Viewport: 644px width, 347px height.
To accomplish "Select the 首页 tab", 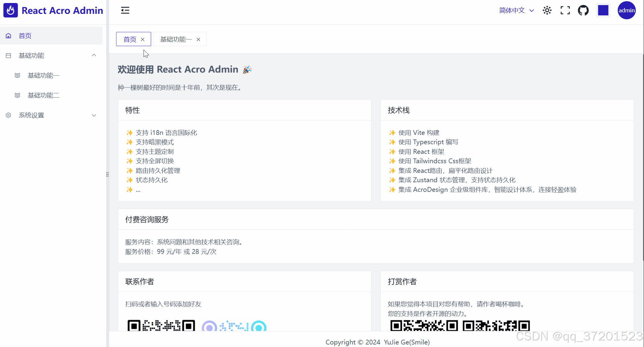I will tap(130, 39).
